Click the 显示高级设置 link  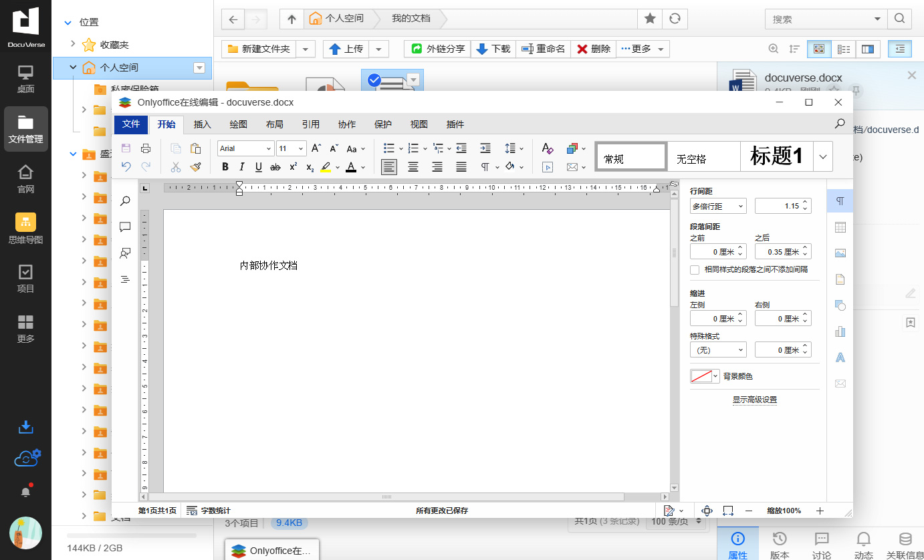pyautogui.click(x=754, y=400)
